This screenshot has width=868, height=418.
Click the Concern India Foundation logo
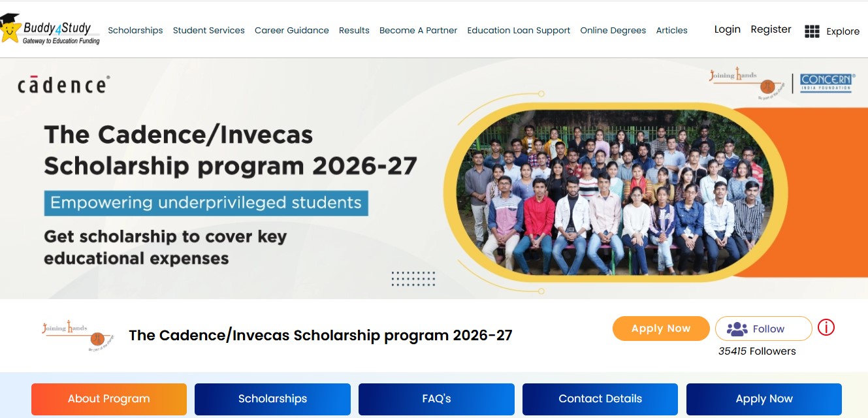click(826, 82)
